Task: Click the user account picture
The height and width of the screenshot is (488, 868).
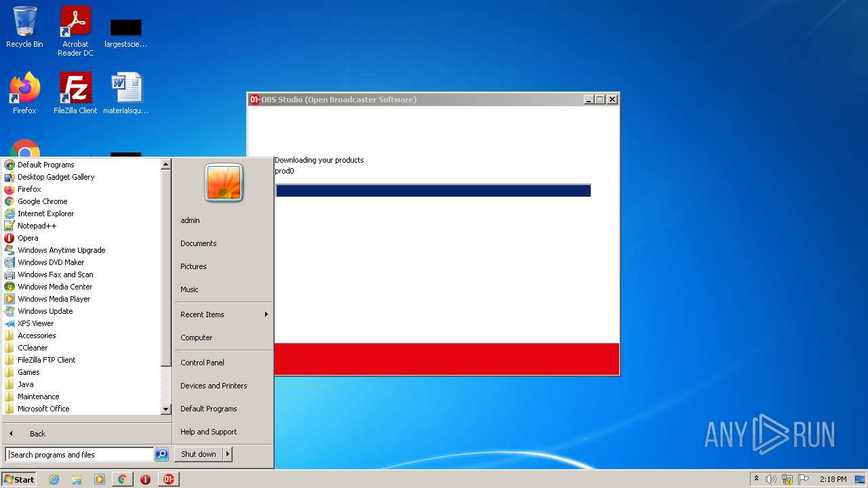Action: click(x=224, y=182)
